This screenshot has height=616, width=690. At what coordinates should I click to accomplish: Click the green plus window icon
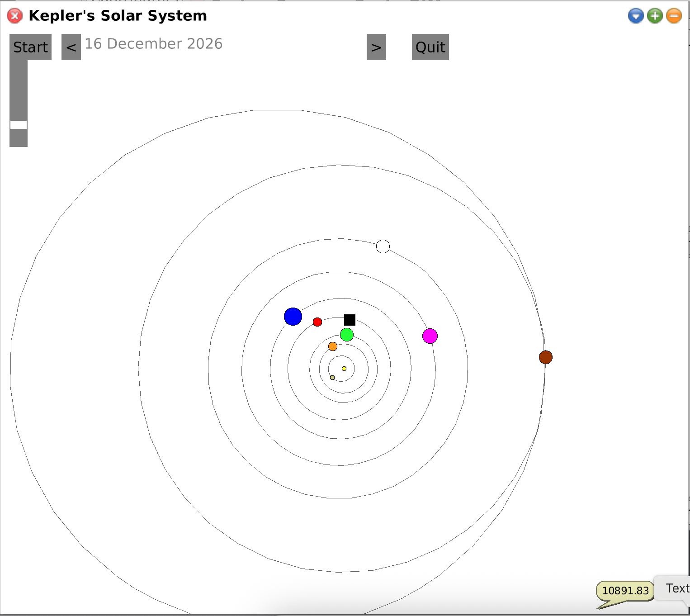pos(655,16)
